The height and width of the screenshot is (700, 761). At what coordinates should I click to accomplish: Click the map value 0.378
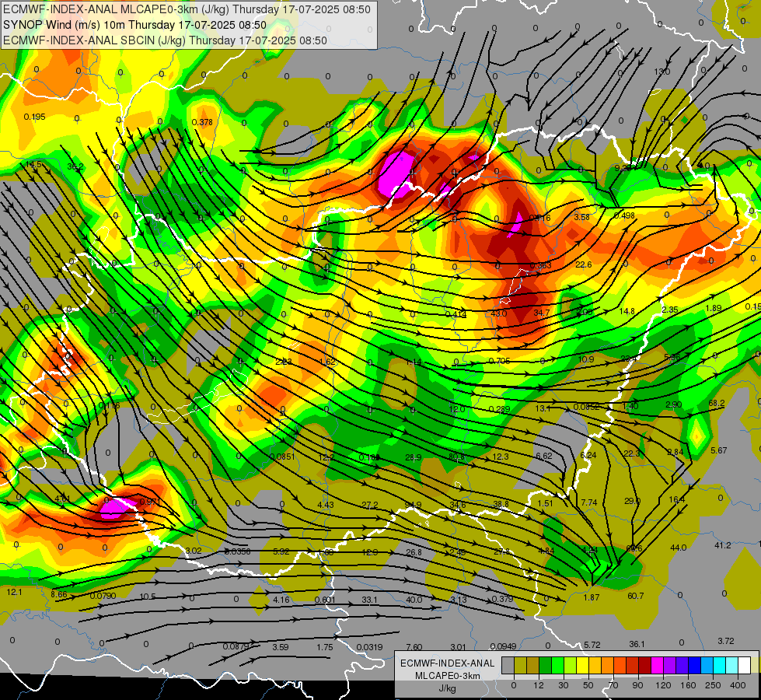[x=202, y=122]
